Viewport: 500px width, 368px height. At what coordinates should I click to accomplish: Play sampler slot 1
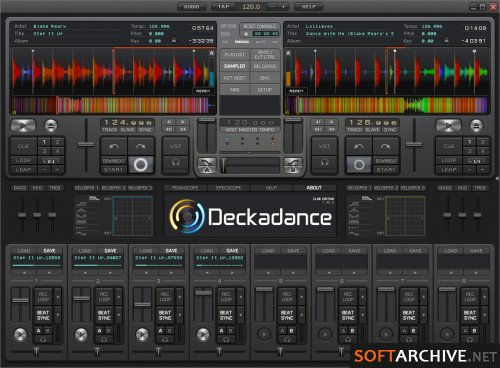pyautogui.click(x=20, y=334)
